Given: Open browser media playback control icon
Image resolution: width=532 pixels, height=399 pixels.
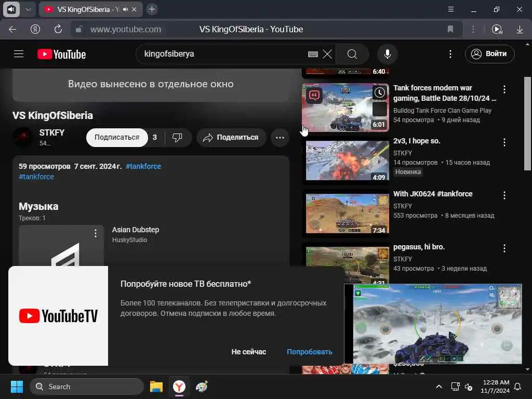Looking at the screenshot, I should click(x=497, y=30).
